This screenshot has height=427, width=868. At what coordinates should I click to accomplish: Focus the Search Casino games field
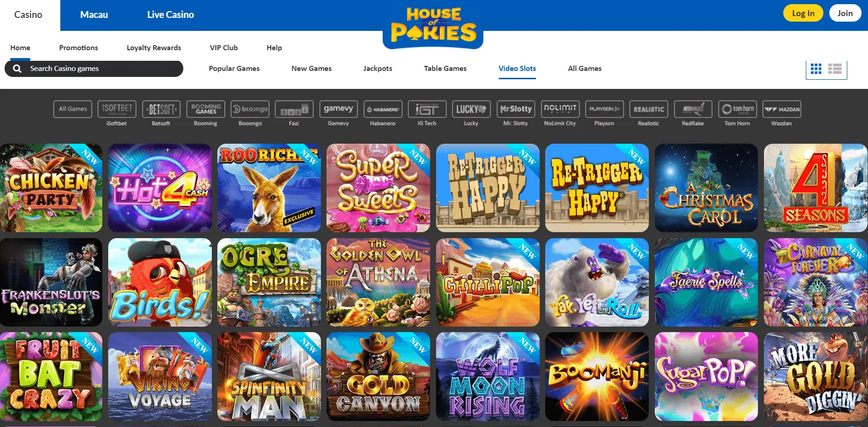tap(94, 69)
